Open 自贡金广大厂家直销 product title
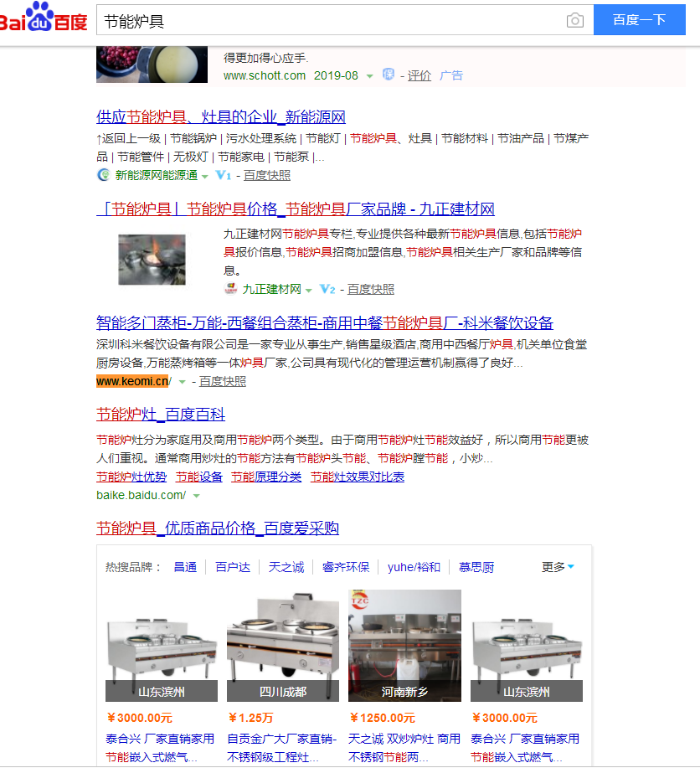 coord(282,748)
